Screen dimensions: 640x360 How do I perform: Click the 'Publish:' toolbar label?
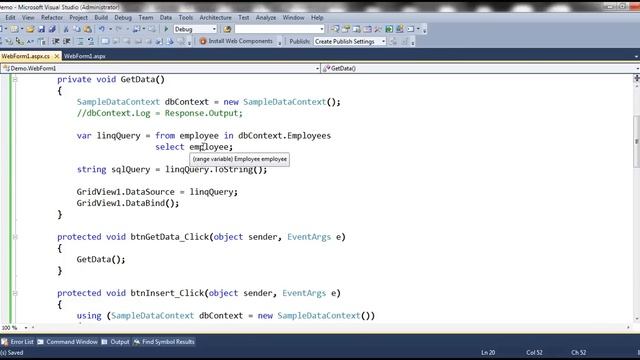300,42
